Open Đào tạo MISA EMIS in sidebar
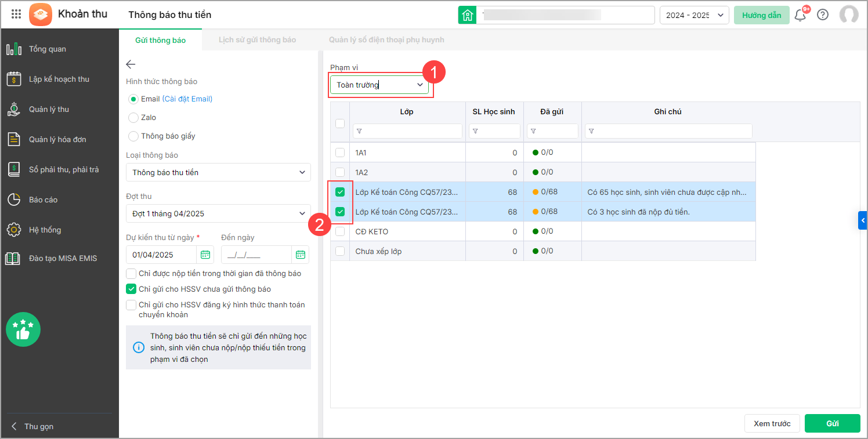The width and height of the screenshot is (868, 439). (x=59, y=259)
